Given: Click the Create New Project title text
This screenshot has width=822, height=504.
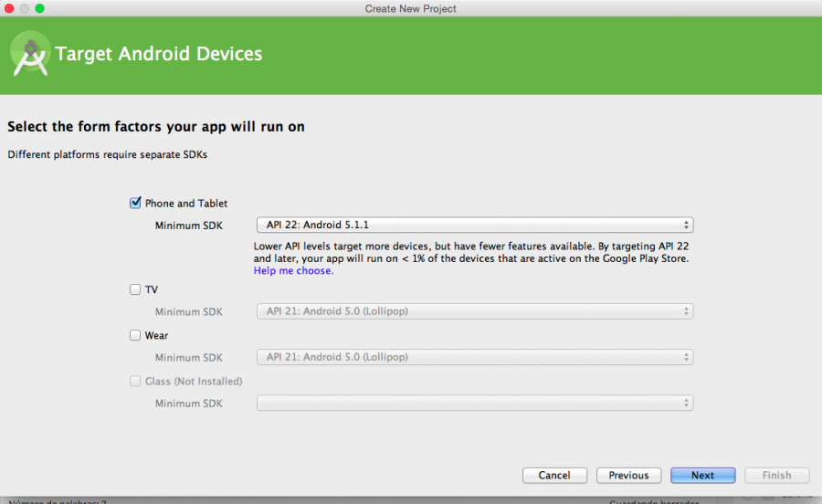Looking at the screenshot, I should pyautogui.click(x=410, y=8).
